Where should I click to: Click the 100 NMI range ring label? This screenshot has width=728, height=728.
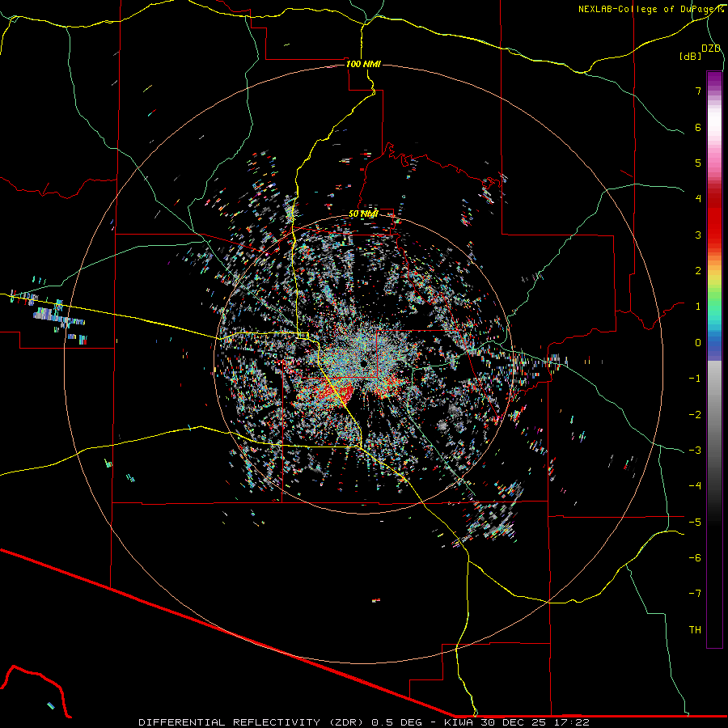point(363,64)
